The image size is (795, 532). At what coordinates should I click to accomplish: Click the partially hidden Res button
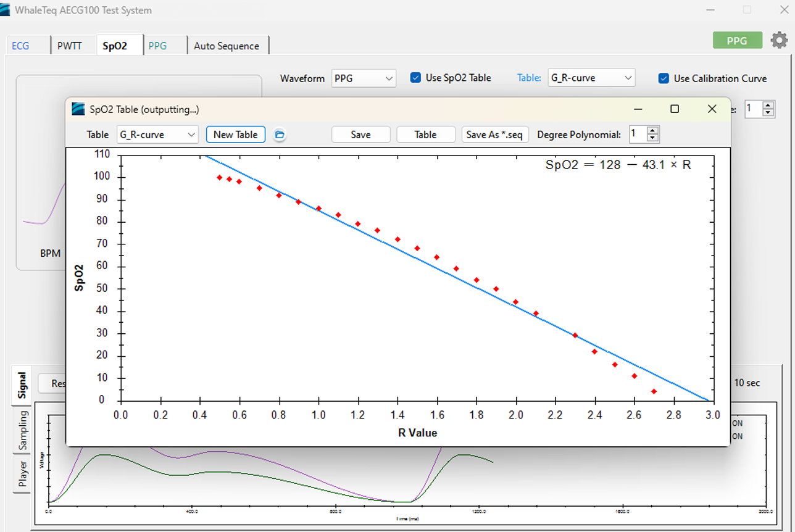click(52, 383)
